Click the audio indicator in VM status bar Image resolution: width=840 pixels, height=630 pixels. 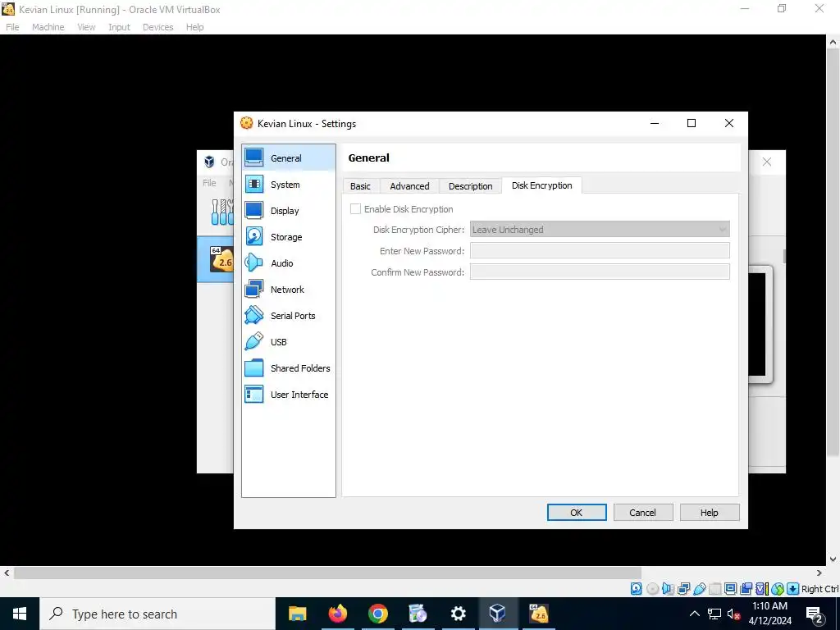[x=668, y=589]
